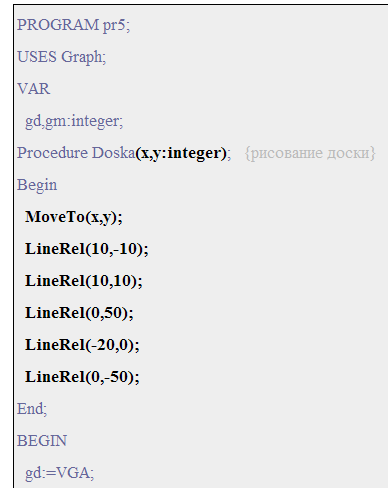
Task: Click the gd:=VGA; assignment line
Action: point(60,473)
